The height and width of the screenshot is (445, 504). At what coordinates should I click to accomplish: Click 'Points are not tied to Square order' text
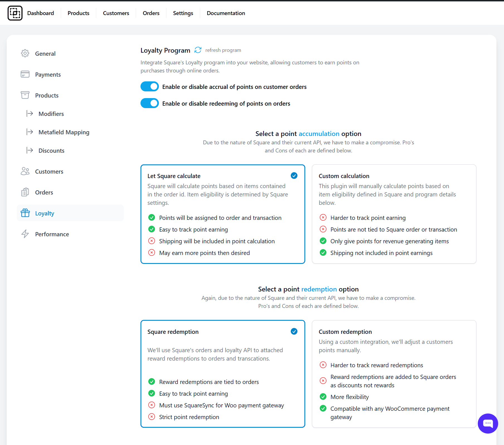[x=394, y=229]
